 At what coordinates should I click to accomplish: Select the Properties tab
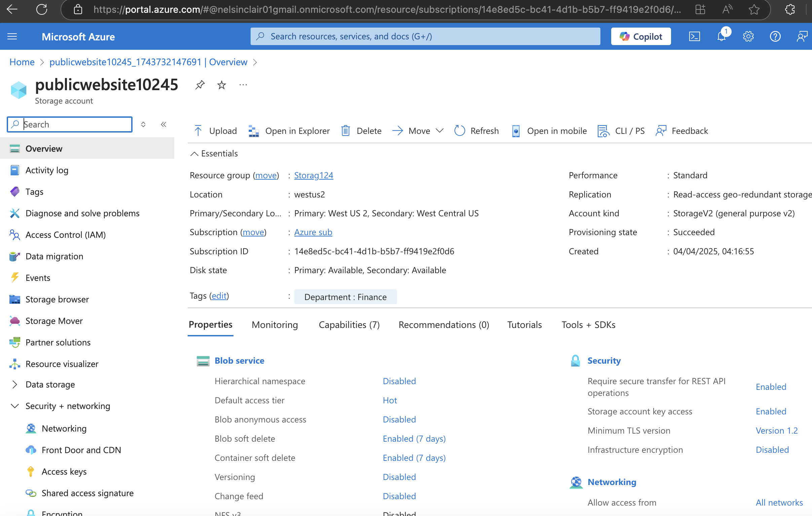(211, 325)
